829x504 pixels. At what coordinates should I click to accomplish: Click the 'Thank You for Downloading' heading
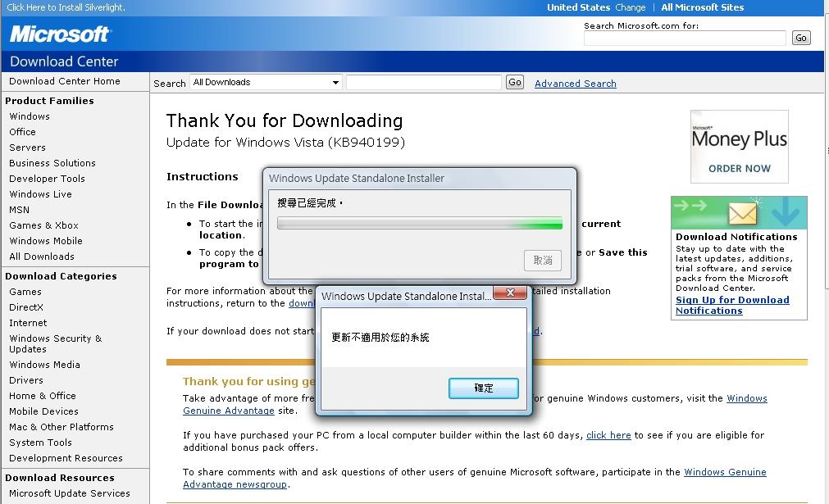[x=285, y=121]
